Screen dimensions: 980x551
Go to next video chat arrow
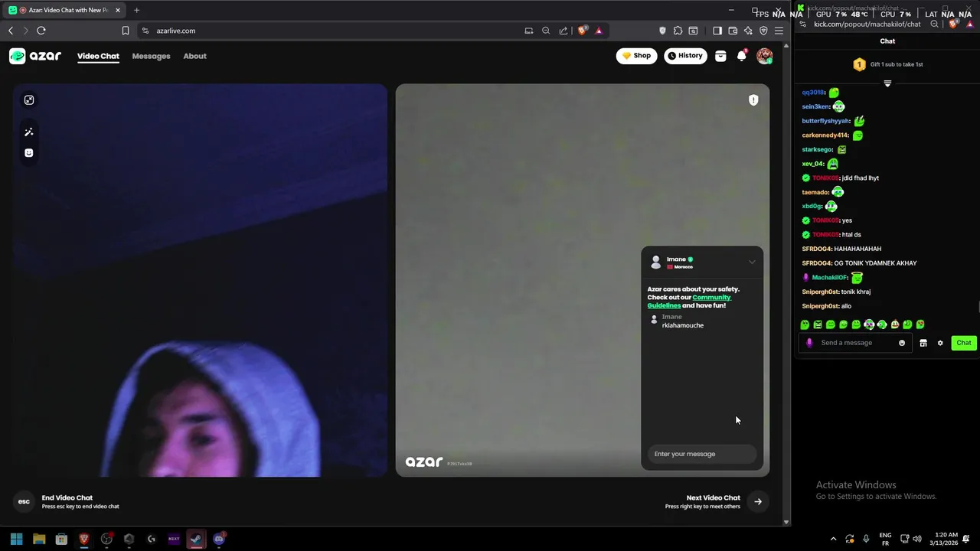point(758,502)
